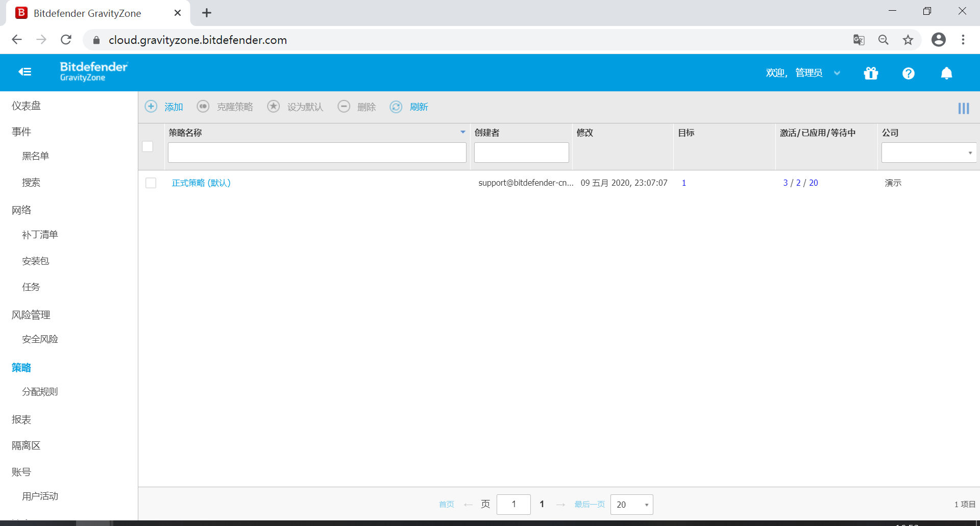
Task: Open the column chooser icon
Action: [963, 108]
